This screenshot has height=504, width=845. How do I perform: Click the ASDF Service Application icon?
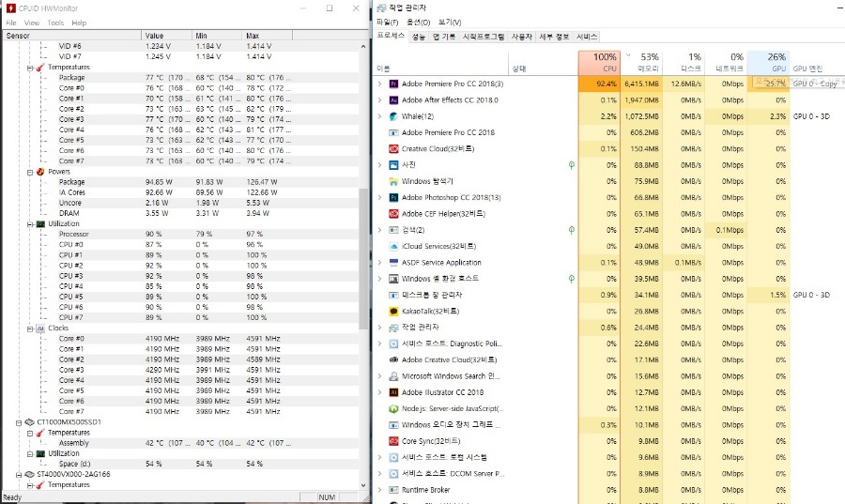[393, 263]
